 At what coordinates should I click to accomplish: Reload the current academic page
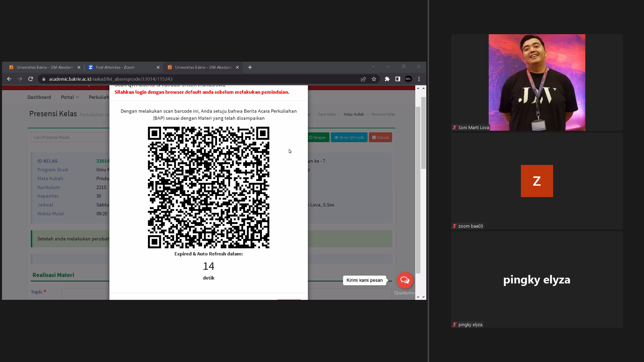point(31,79)
